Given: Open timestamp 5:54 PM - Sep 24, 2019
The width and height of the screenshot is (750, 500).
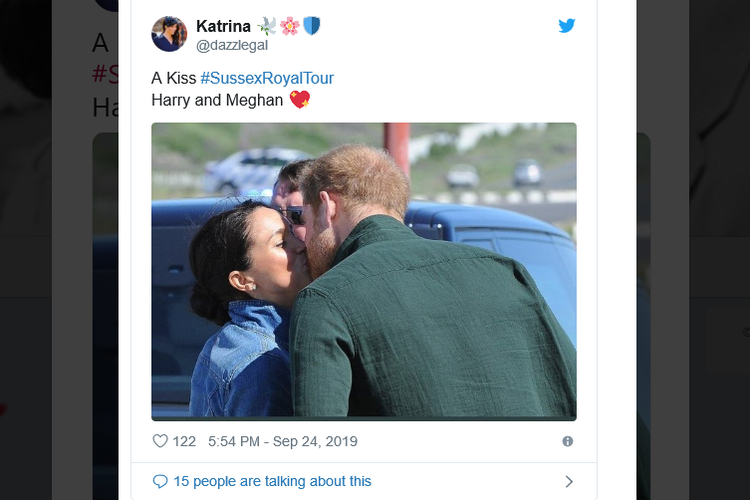Looking at the screenshot, I should tap(282, 441).
